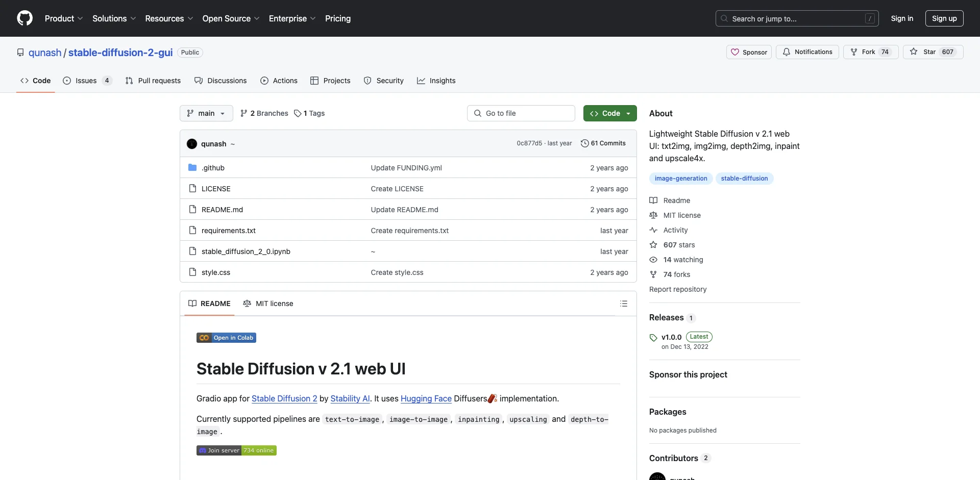Screen dimensions: 980x480
Task: Expand the Enterprise menu
Action: coord(292,18)
